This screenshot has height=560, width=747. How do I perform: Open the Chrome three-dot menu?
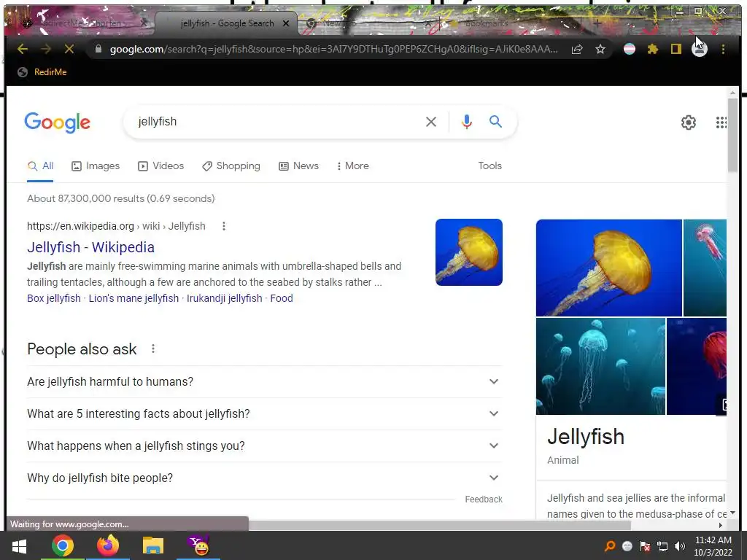click(723, 49)
